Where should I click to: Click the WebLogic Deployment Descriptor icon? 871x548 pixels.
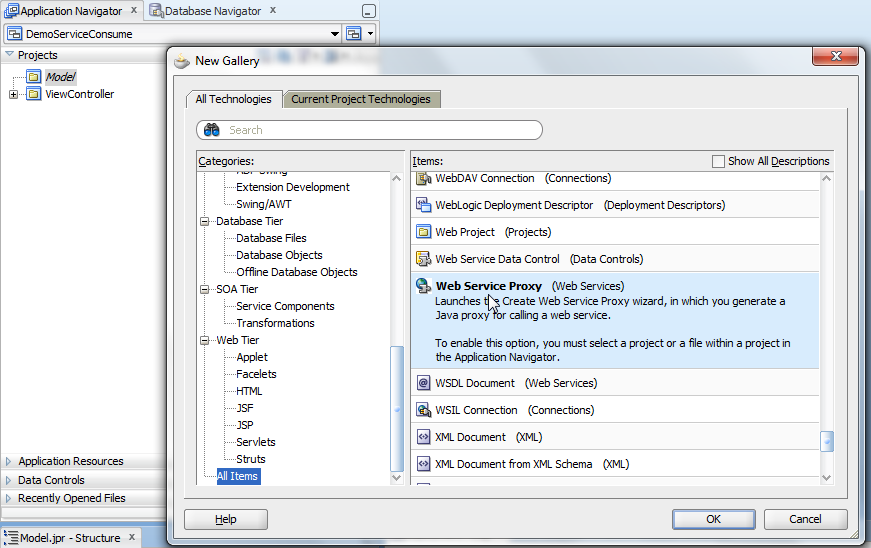(423, 205)
